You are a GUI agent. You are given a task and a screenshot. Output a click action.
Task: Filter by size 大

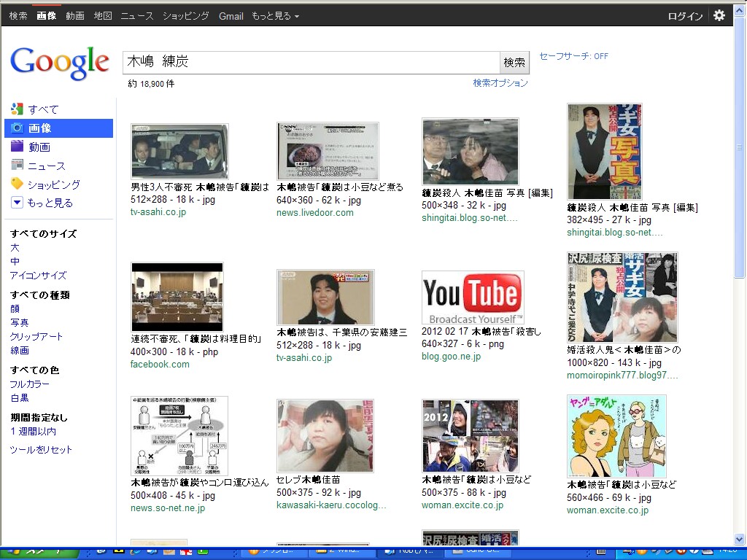click(15, 248)
